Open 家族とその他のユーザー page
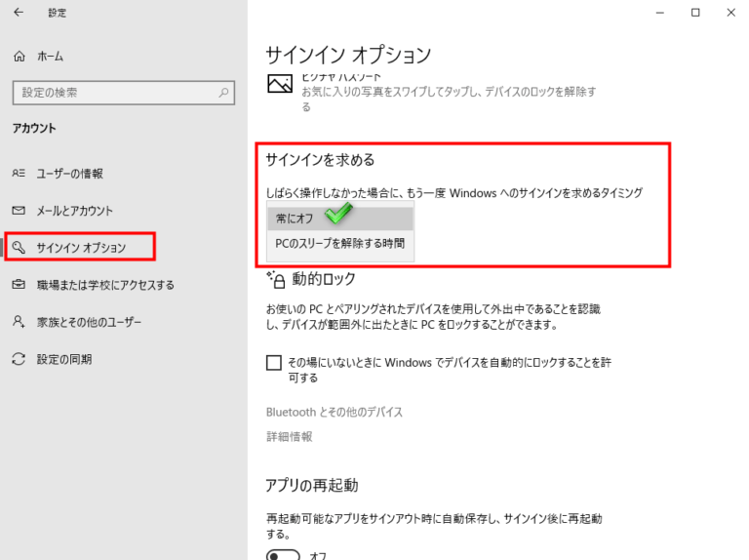 pos(89,322)
